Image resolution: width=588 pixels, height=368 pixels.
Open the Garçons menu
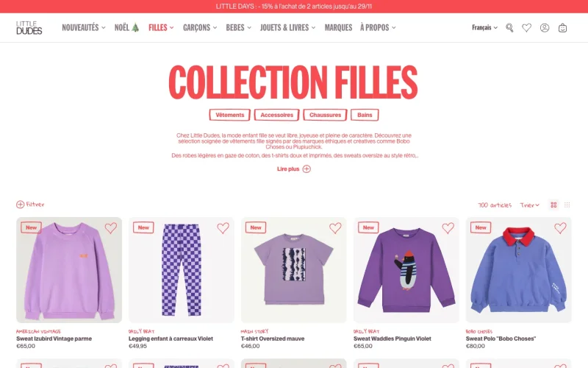[x=200, y=27]
